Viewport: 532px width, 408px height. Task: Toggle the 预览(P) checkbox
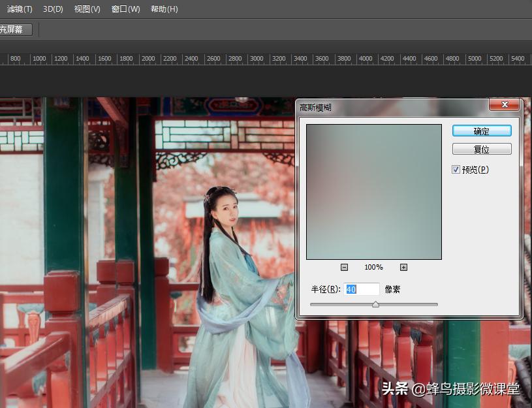[x=456, y=170]
